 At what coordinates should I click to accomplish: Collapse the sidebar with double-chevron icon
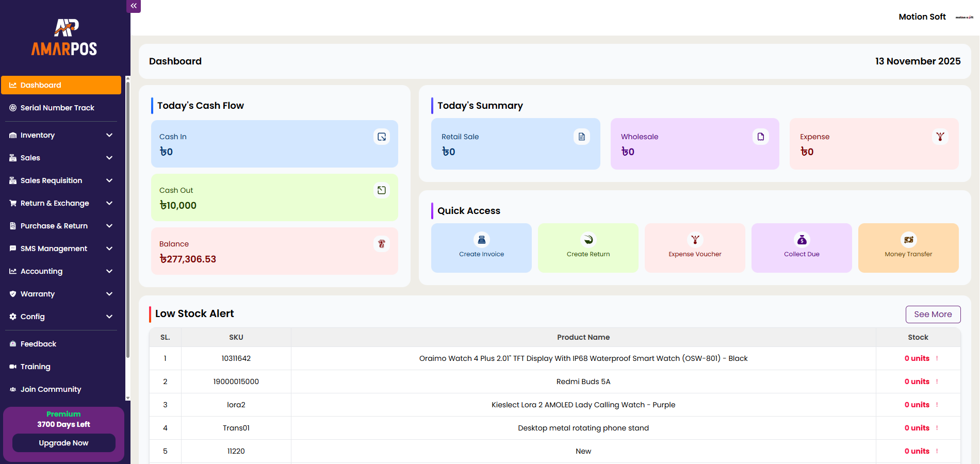click(134, 6)
